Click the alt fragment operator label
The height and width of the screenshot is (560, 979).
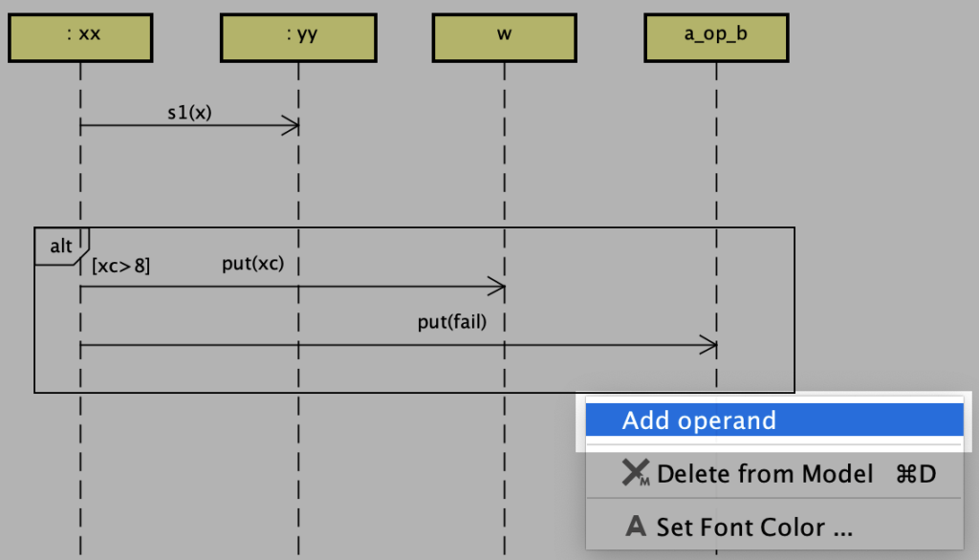pos(61,247)
